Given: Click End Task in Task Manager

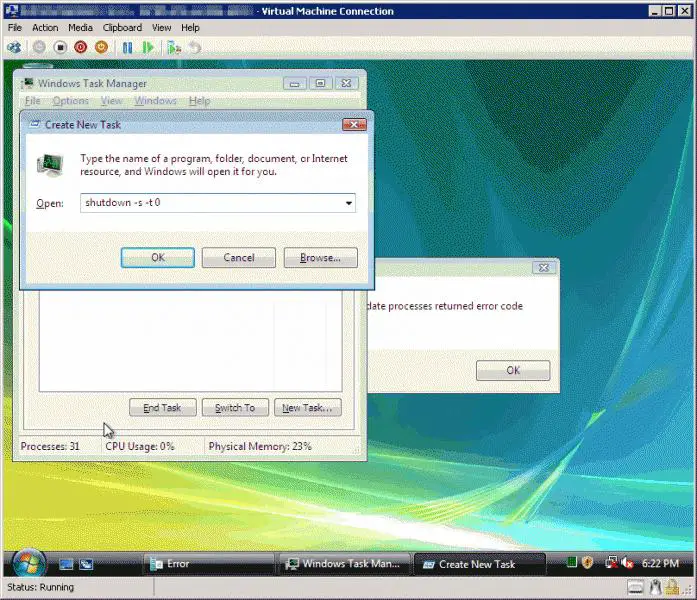Looking at the screenshot, I should (x=163, y=408).
